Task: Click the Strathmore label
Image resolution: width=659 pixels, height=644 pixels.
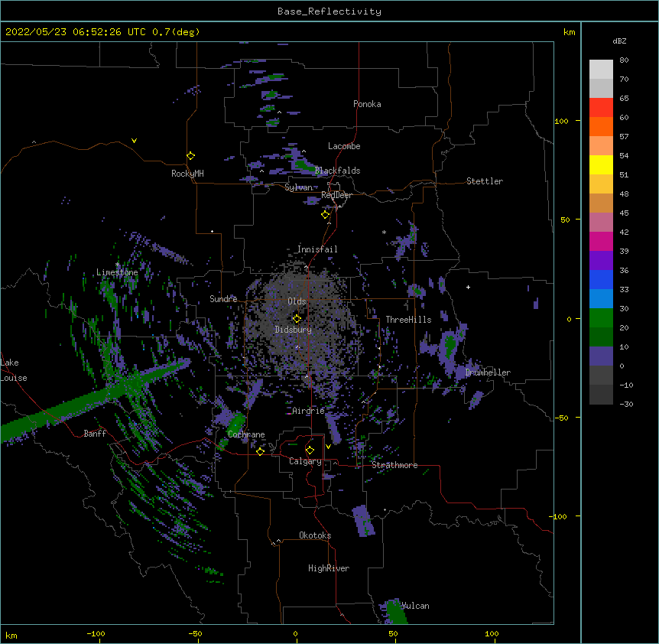Action: pos(394,465)
